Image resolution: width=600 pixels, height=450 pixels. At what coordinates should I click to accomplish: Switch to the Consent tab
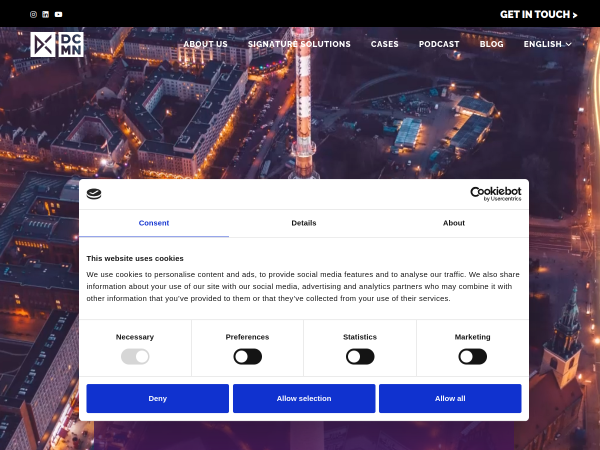(154, 223)
